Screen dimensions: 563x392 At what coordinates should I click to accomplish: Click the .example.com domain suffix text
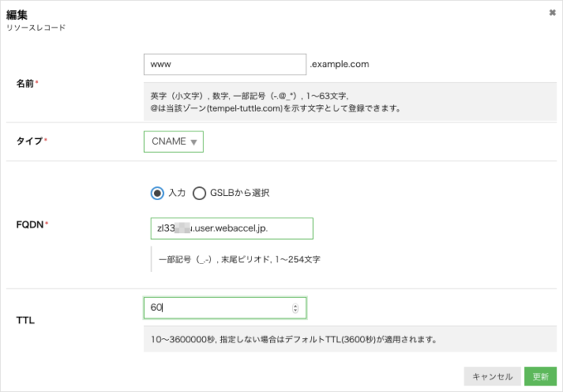339,64
